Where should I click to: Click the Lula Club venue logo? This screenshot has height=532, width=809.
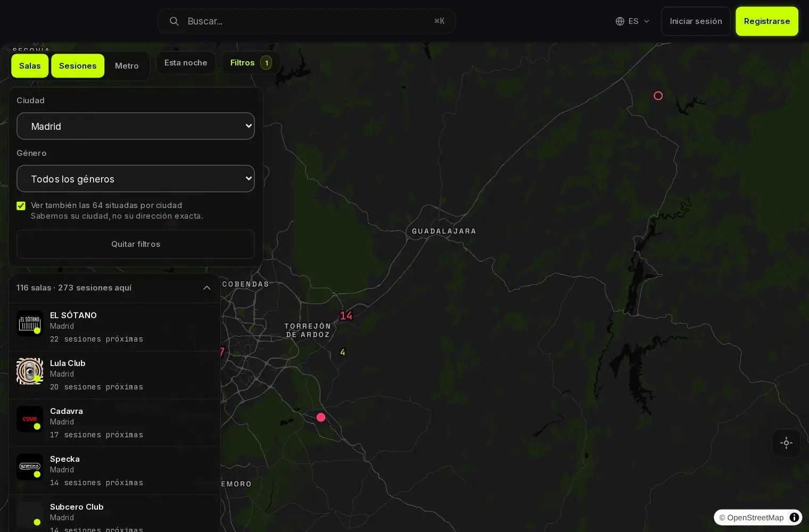[30, 371]
